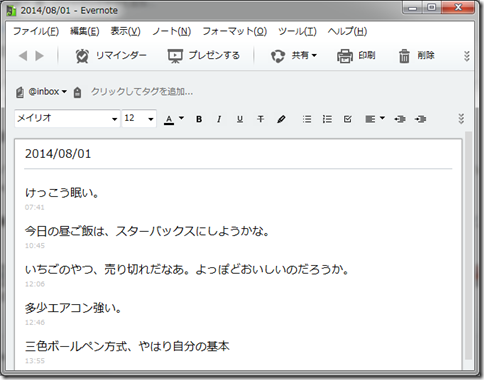Click the timestamp 10:45
484x380 pixels.
(35, 246)
